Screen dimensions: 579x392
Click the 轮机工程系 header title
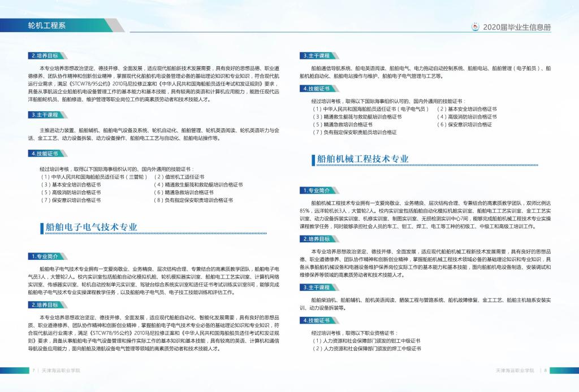point(47,25)
